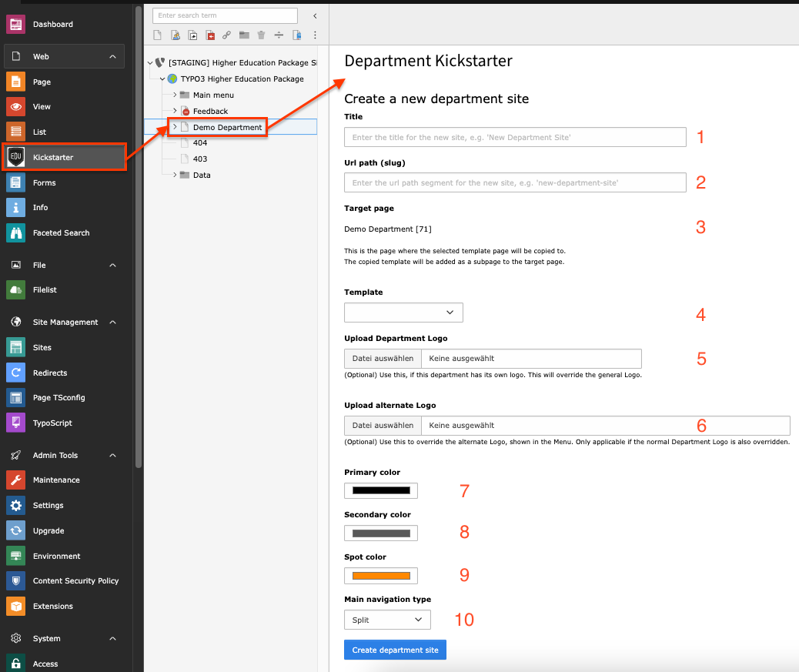The image size is (799, 672).
Task: Click the Create department site button
Action: coord(395,650)
